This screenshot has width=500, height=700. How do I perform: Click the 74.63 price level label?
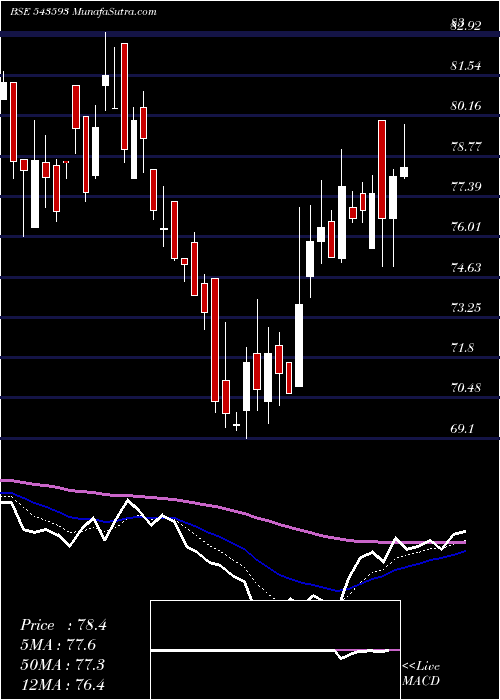pyautogui.click(x=466, y=268)
